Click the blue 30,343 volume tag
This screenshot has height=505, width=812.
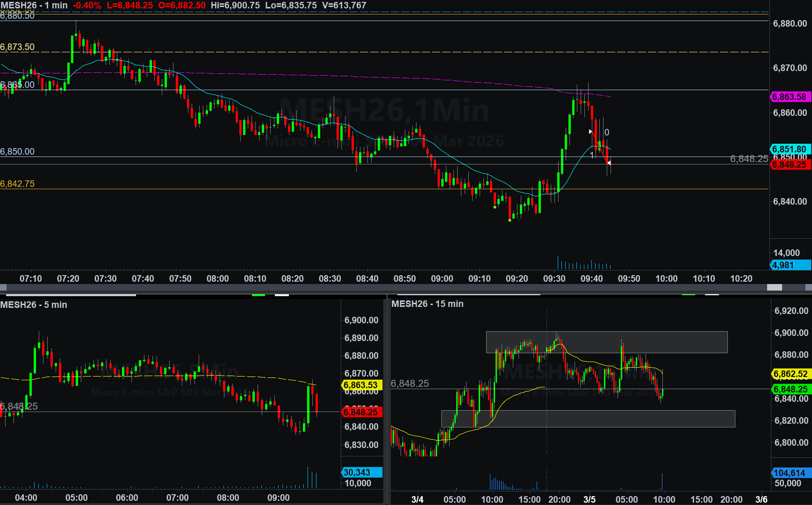tap(362, 472)
